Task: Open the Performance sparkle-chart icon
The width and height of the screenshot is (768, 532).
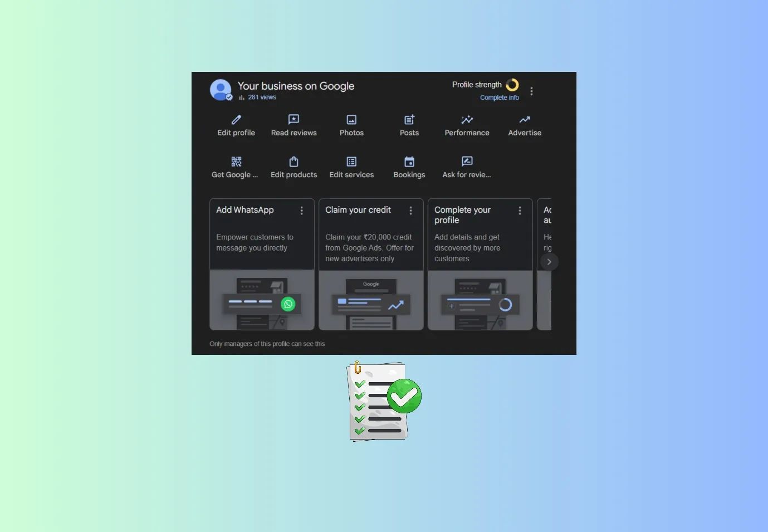Action: 467,119
